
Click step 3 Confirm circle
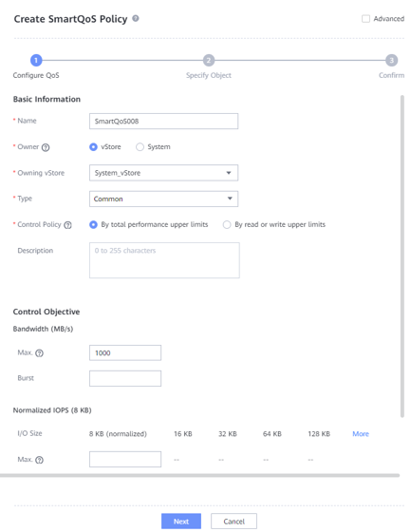coord(391,61)
